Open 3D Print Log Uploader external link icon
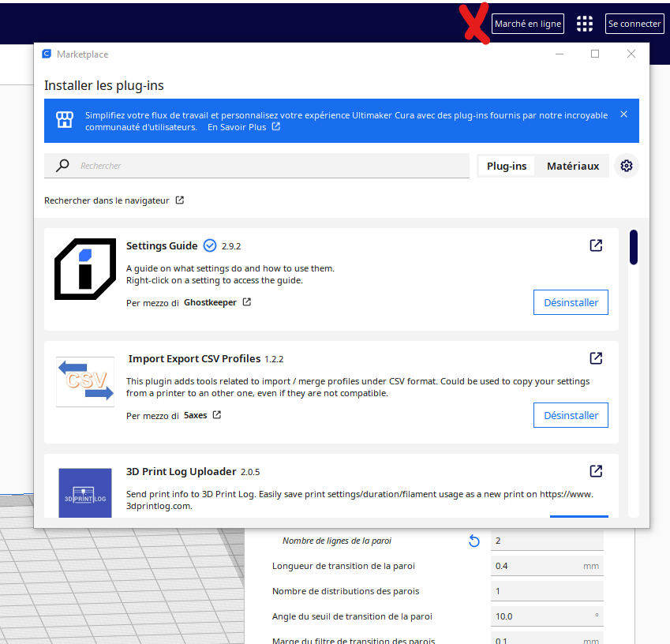 (x=596, y=471)
